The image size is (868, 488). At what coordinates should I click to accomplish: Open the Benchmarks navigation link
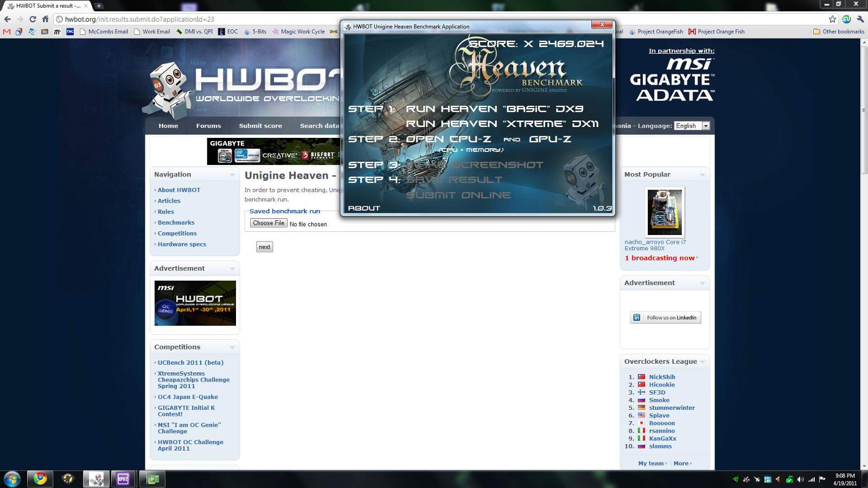tap(176, 223)
